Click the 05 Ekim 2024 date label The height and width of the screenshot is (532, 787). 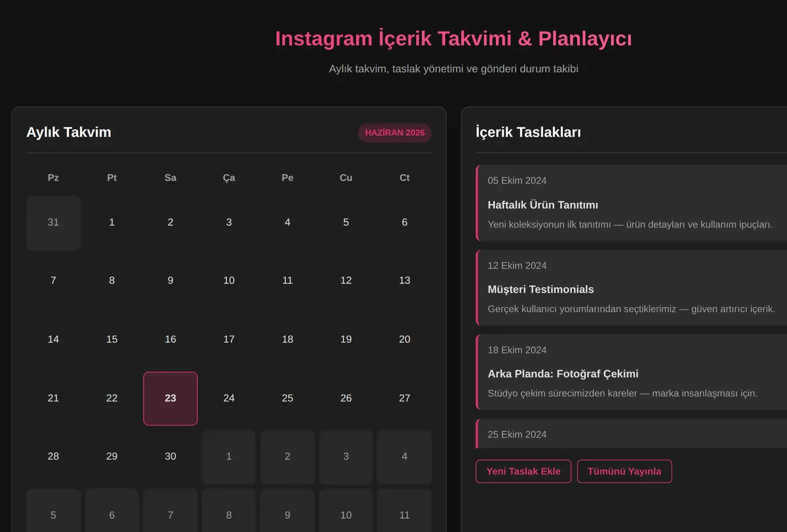[x=517, y=181]
